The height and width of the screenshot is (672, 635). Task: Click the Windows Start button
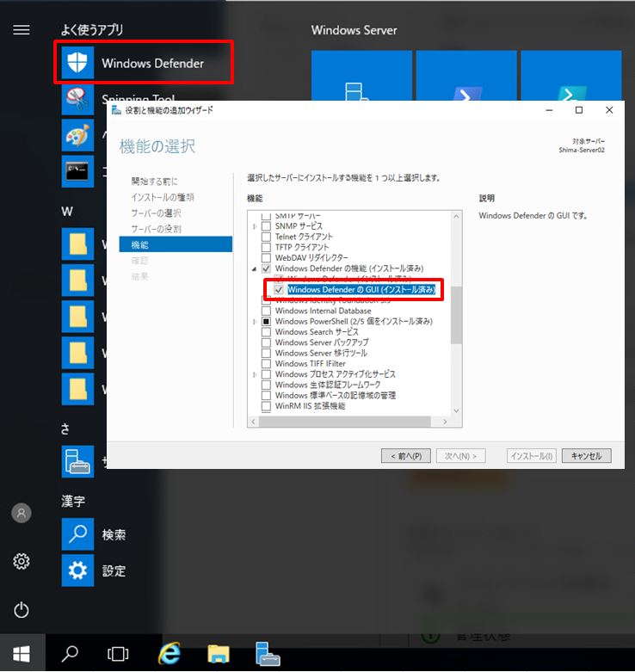tap(22, 654)
